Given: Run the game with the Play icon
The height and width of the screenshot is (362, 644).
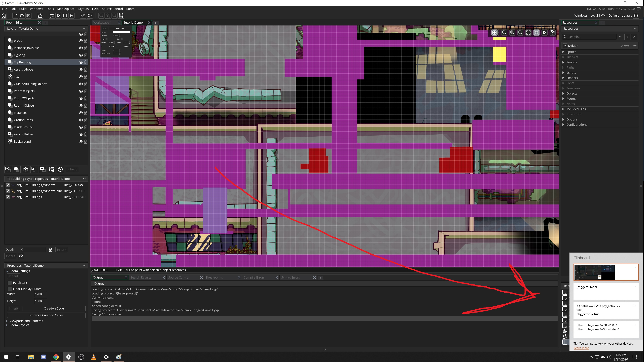Looking at the screenshot, I should pos(58,16).
